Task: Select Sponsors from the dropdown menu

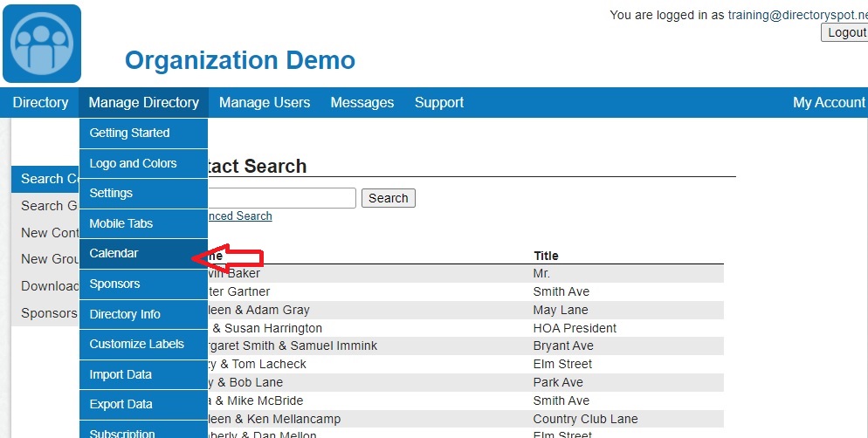Action: [x=114, y=284]
